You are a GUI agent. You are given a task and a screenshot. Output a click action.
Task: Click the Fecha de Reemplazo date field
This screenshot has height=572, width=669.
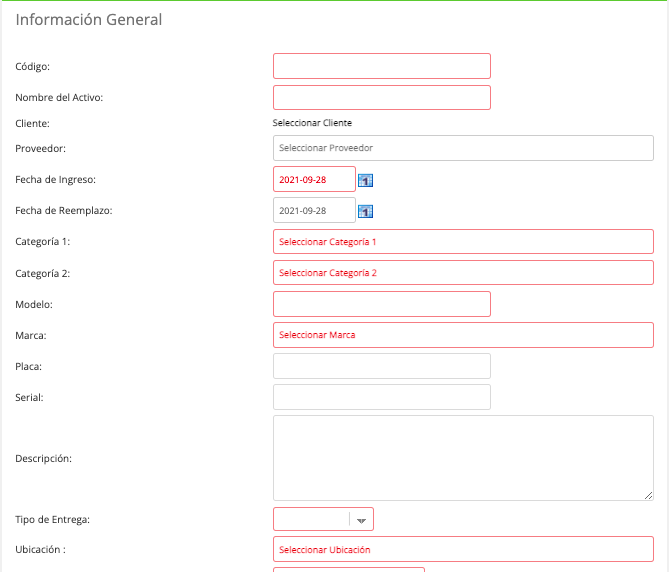click(x=314, y=210)
